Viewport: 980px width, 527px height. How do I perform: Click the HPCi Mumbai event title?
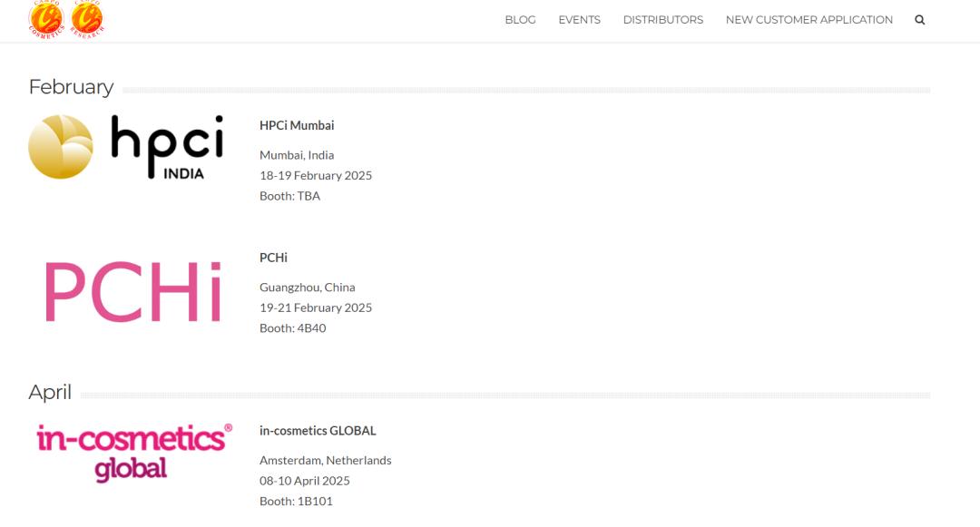[x=297, y=125]
